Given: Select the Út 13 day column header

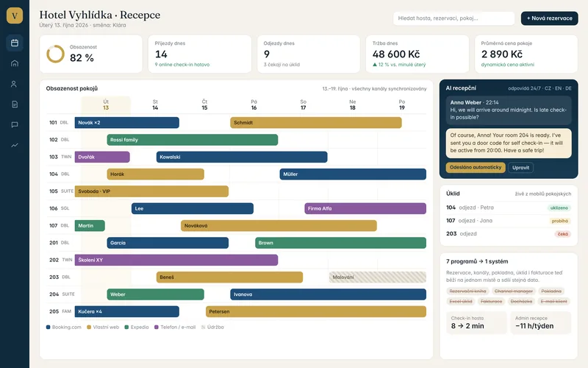Looking at the screenshot, I should [106, 105].
